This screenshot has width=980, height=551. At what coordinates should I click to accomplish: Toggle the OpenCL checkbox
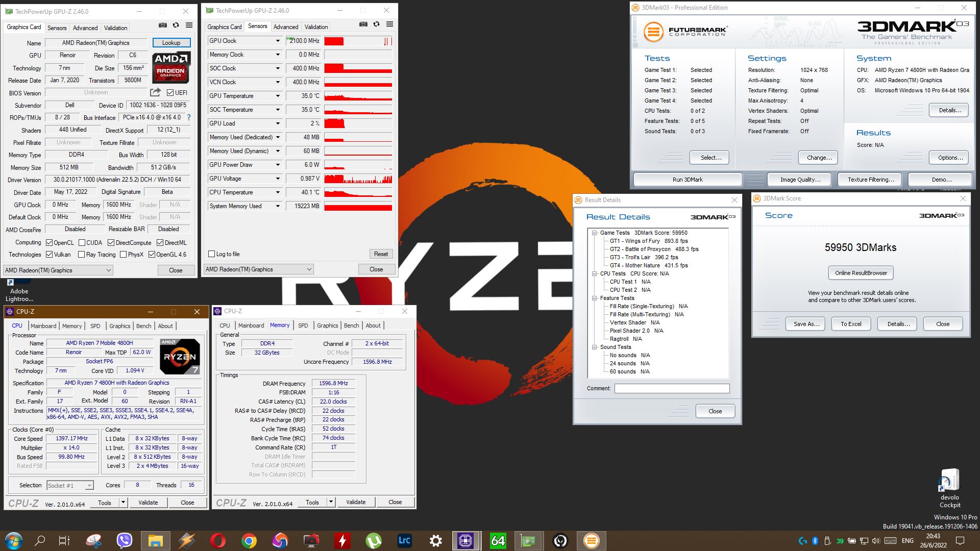[x=50, y=243]
